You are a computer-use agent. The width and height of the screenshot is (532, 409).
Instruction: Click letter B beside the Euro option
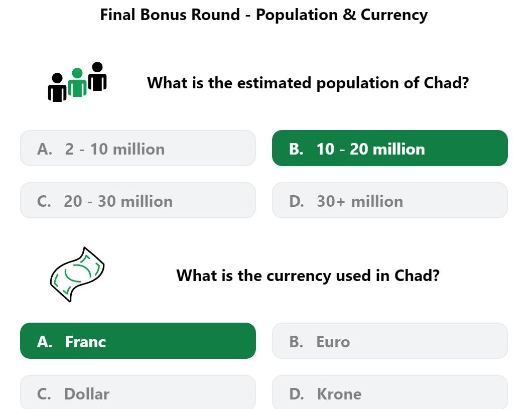click(x=296, y=342)
